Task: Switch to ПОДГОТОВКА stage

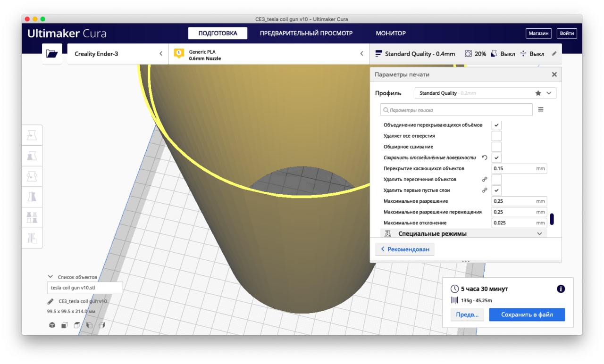Action: (x=217, y=33)
